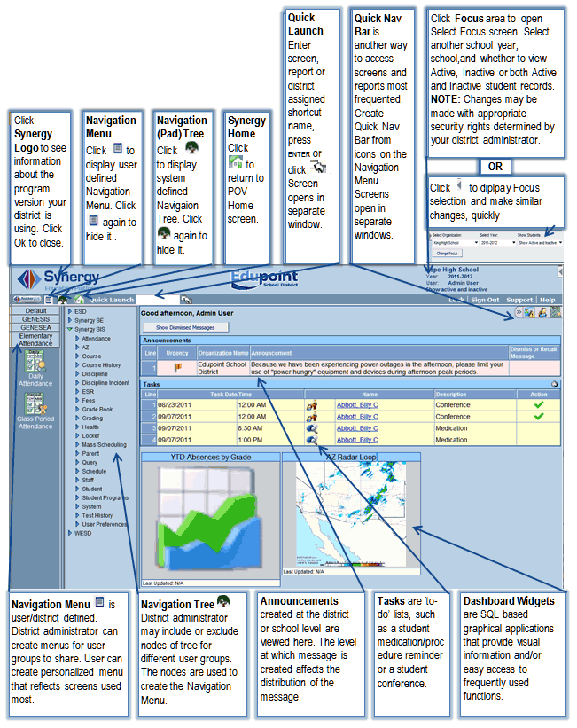Viewport: 577px width, 728px height.
Task: Open Abbott, Billy C link in 08/23/2011 row
Action: point(357,405)
